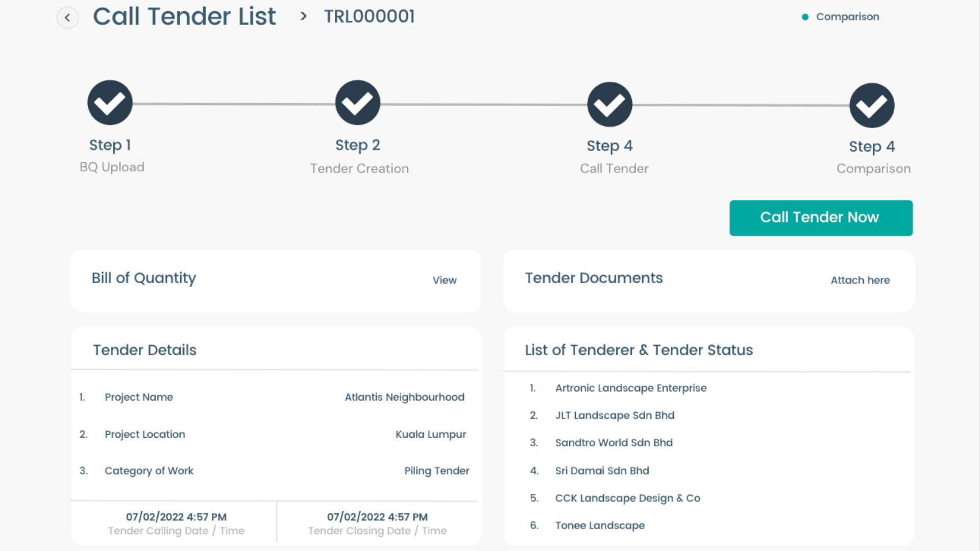Select tenderer Sandtro World Sdn Bhd
Screen dimensions: 980x551
614,443
